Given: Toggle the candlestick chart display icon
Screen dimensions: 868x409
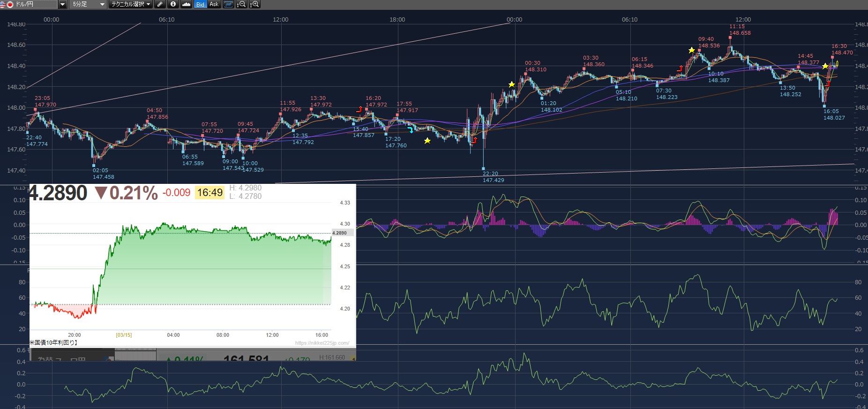Looking at the screenshot, I should coord(228,4).
